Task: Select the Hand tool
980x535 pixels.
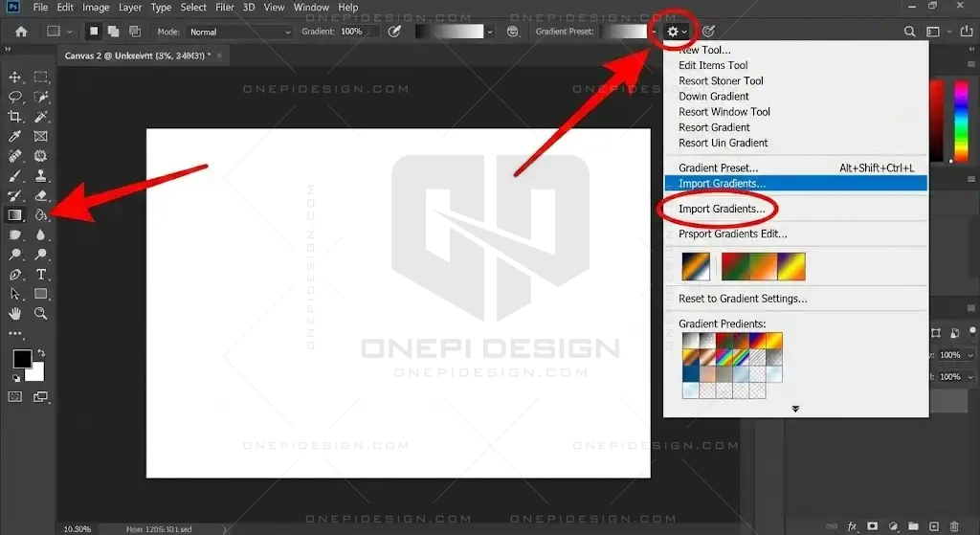Action: 15,313
